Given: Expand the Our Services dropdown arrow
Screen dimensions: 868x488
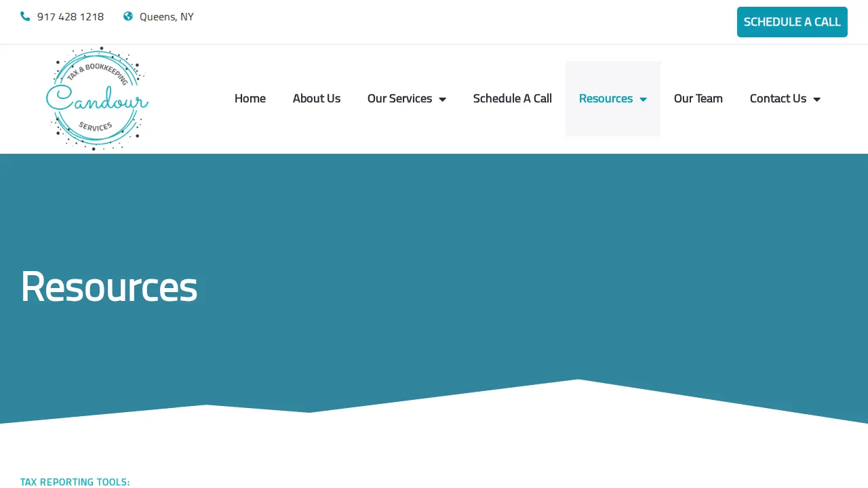Looking at the screenshot, I should click(x=443, y=99).
